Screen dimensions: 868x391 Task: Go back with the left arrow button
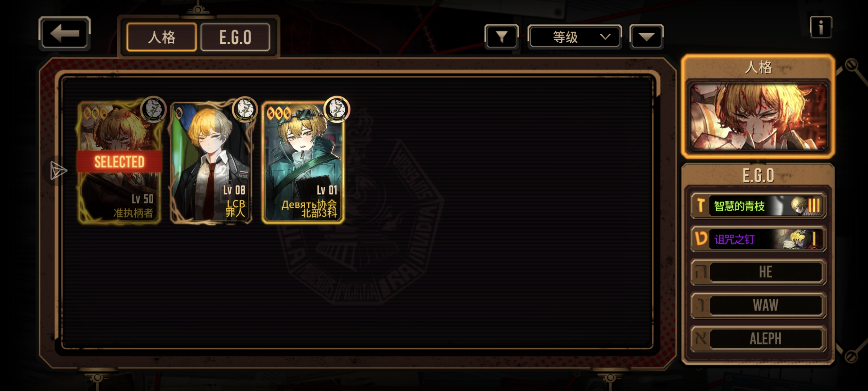click(x=64, y=33)
